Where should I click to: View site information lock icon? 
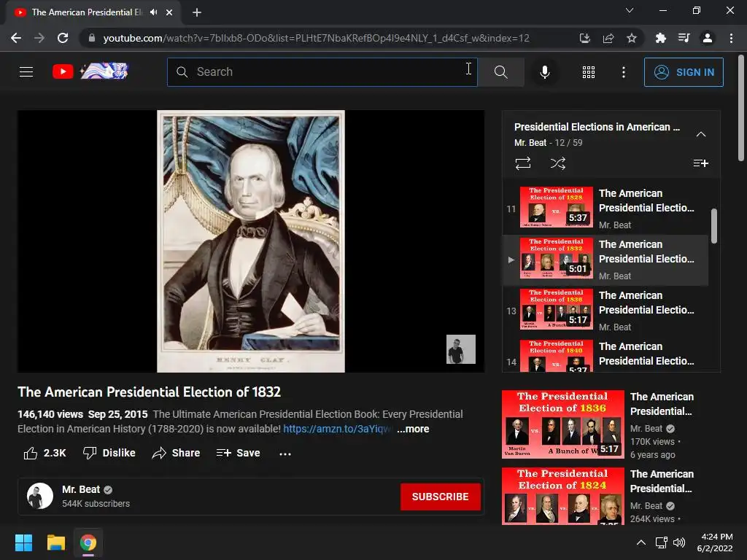pyautogui.click(x=91, y=38)
